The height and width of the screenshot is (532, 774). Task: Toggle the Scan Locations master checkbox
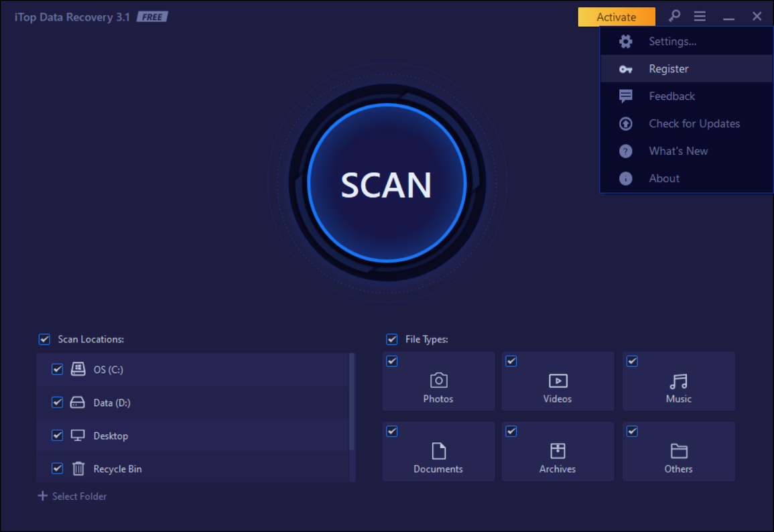coord(44,339)
